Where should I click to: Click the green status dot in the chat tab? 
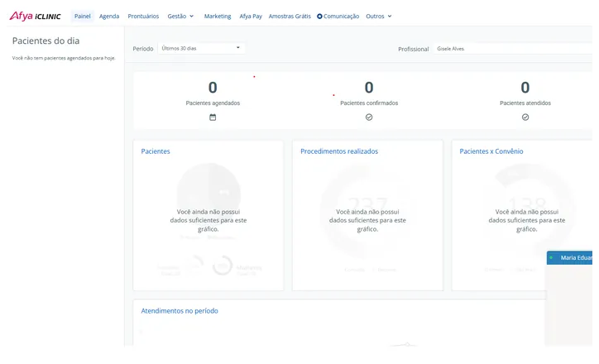pos(551,258)
